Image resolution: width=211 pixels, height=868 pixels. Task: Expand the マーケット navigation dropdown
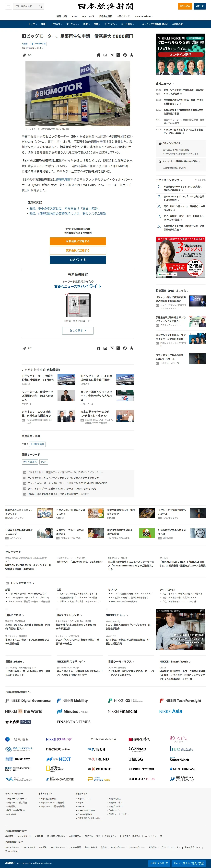[x=73, y=24]
